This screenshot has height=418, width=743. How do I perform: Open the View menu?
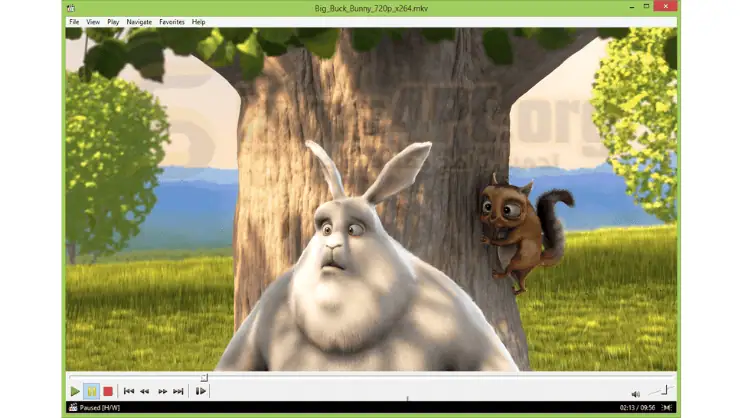pyautogui.click(x=93, y=22)
